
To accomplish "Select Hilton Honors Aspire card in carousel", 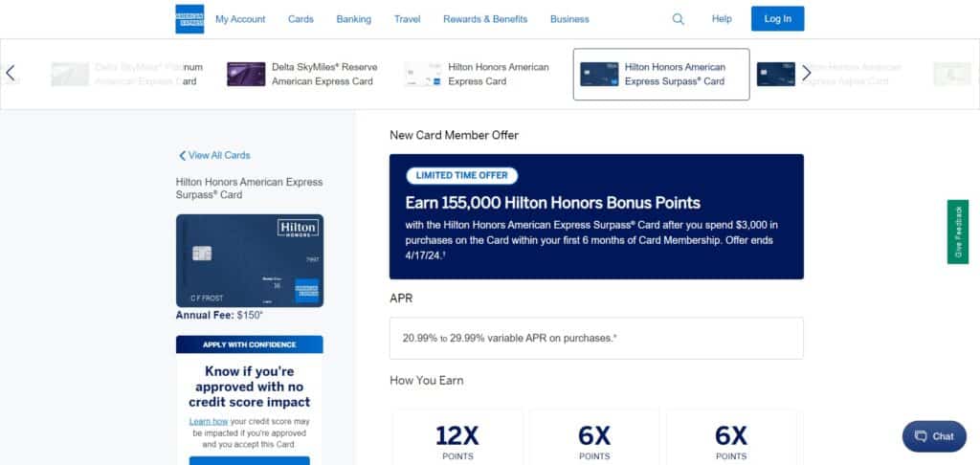I will [832, 74].
